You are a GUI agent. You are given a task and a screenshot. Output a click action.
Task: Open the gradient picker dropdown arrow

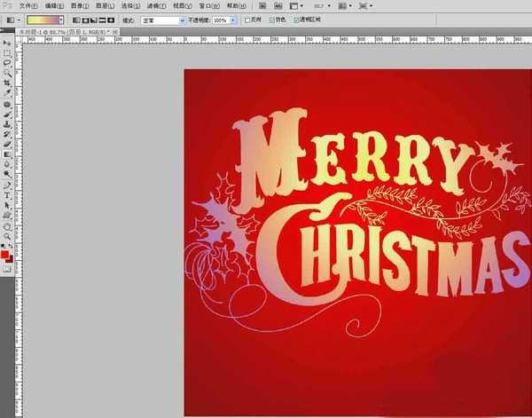pos(60,19)
